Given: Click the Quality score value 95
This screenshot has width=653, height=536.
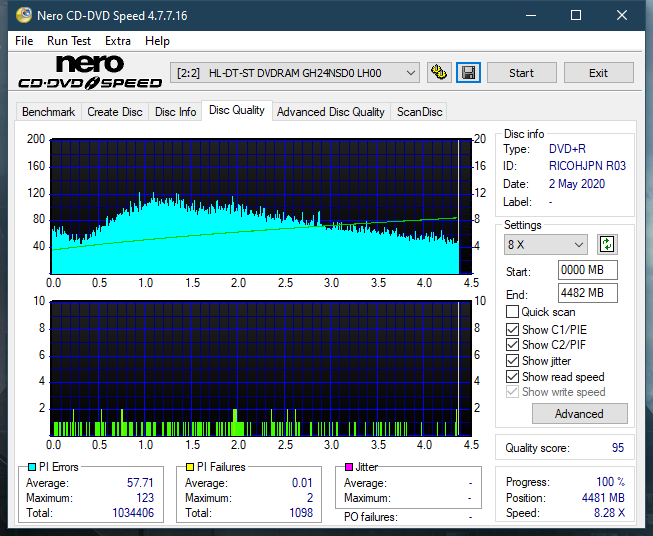Looking at the screenshot, I should pyautogui.click(x=618, y=448).
